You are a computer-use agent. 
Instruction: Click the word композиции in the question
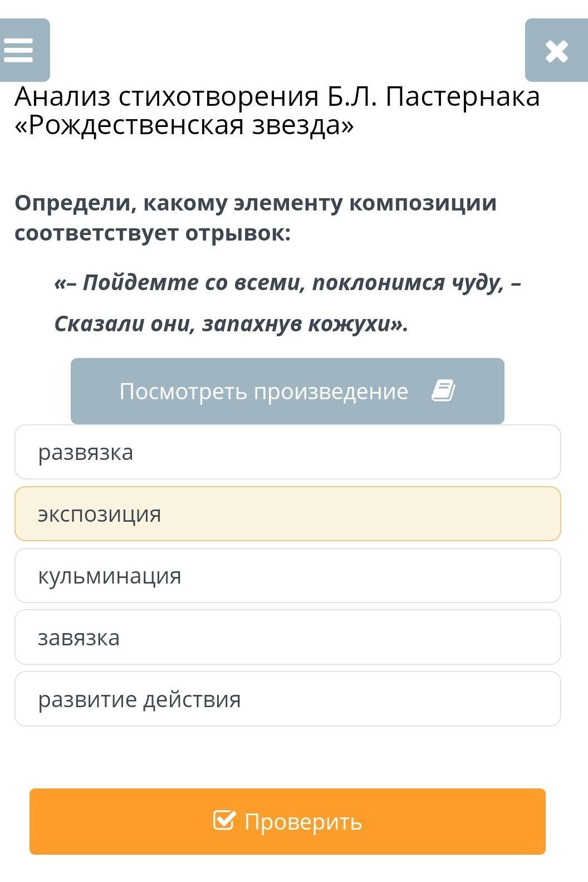pyautogui.click(x=423, y=203)
